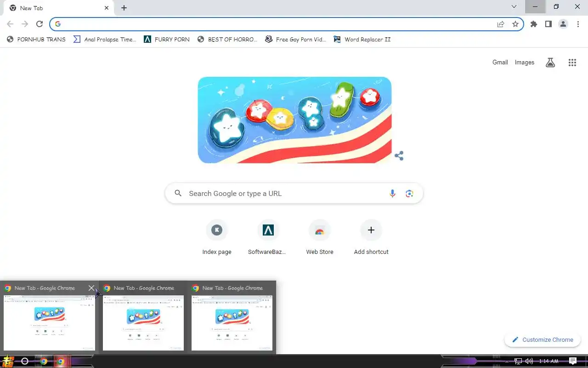Click the Search Google or type a URL box
The width and height of the screenshot is (588, 368).
[294, 194]
